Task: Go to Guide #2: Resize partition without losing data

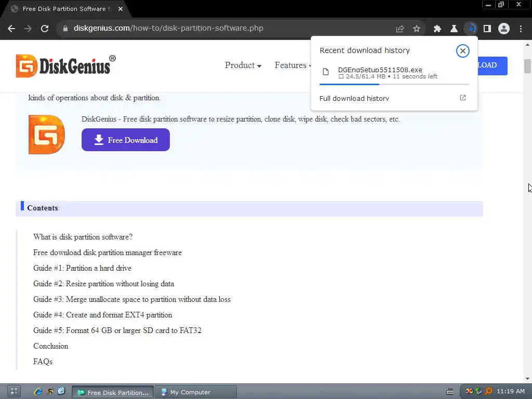Action: point(103,284)
